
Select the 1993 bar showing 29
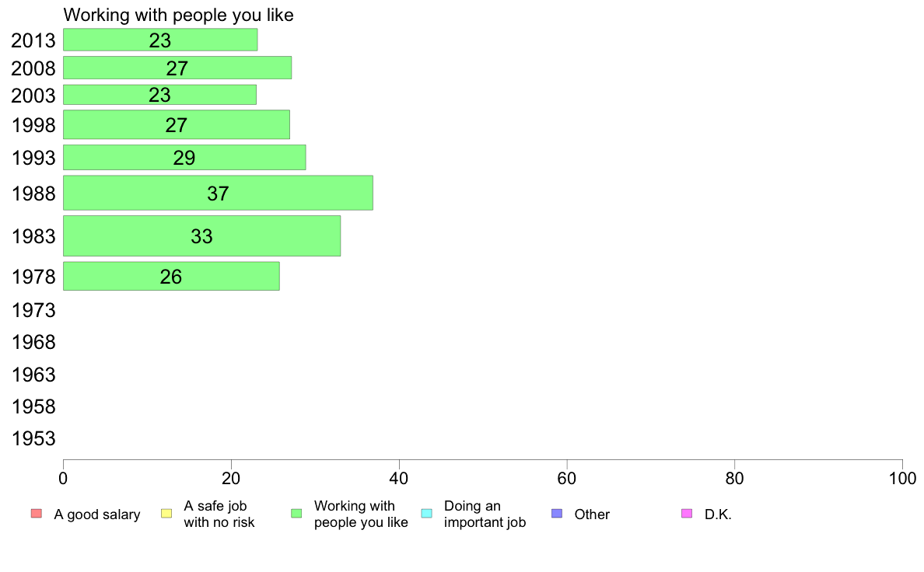pyautogui.click(x=184, y=157)
